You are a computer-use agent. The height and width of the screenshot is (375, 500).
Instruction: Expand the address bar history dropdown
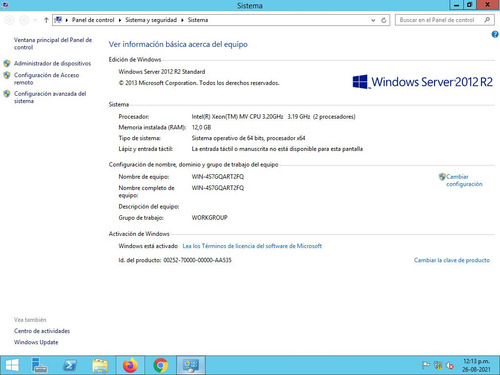click(373, 20)
